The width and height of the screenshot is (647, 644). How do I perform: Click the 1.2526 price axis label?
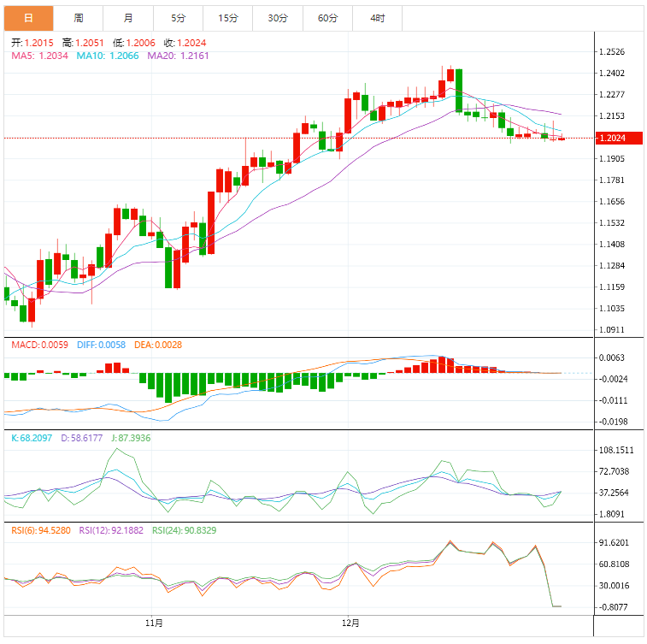612,52
